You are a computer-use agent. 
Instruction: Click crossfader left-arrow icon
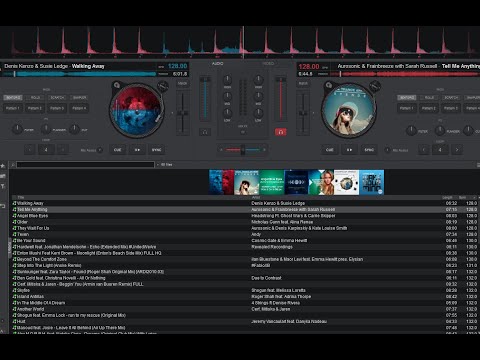coord(221,150)
